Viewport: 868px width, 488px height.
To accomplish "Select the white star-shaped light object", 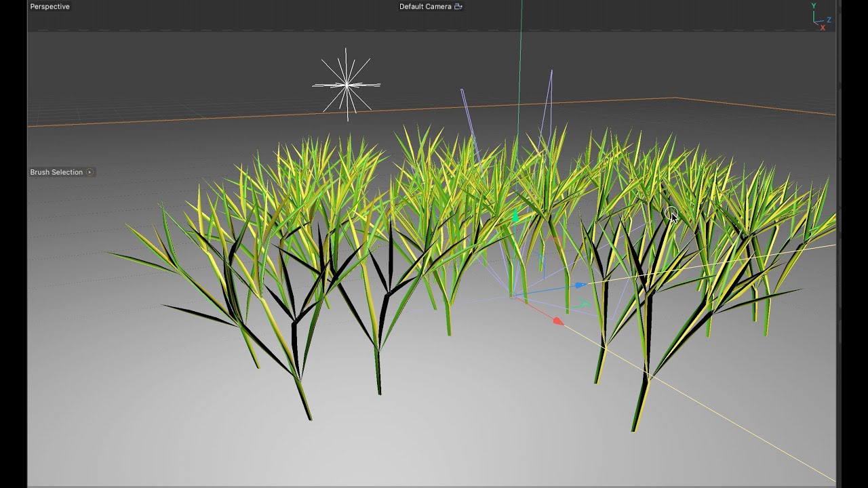I will 347,85.
